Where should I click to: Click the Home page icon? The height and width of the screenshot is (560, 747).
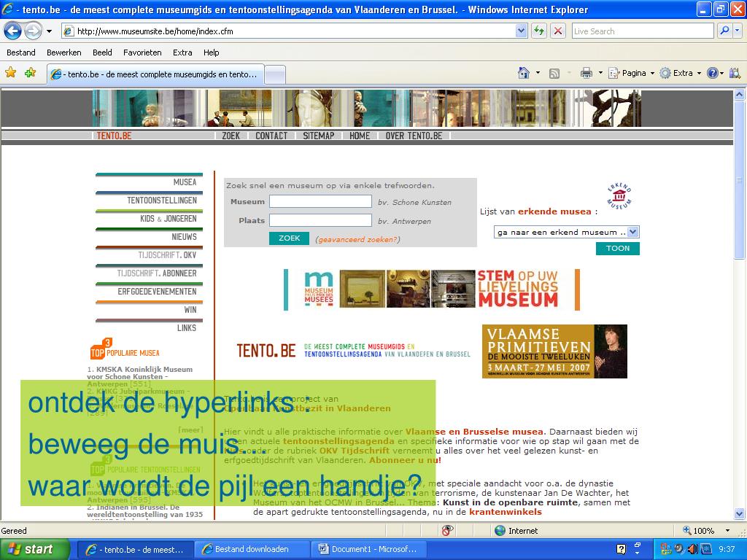click(x=524, y=73)
